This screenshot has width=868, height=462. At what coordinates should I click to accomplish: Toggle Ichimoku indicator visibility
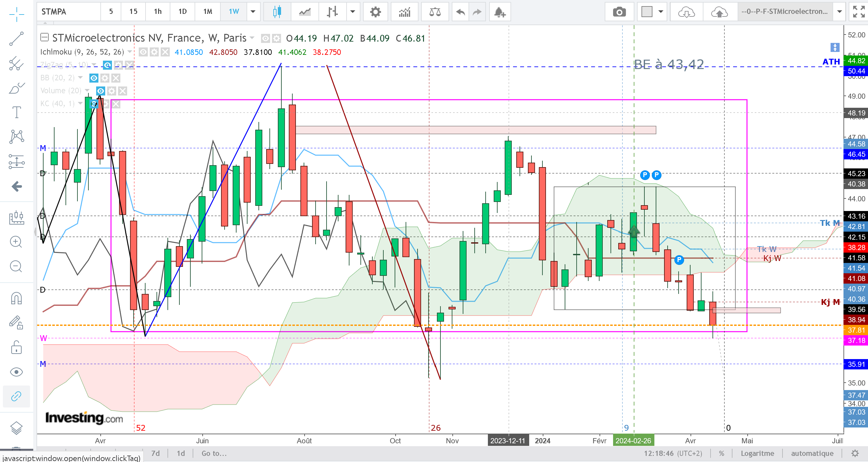(143, 52)
